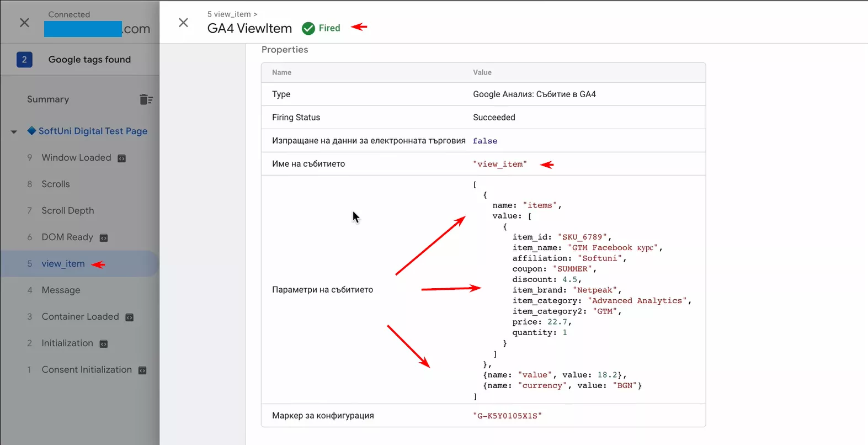Screen dimensions: 868x445
Task: Click item_name "GTM Facebook курс" value
Action: (613, 248)
